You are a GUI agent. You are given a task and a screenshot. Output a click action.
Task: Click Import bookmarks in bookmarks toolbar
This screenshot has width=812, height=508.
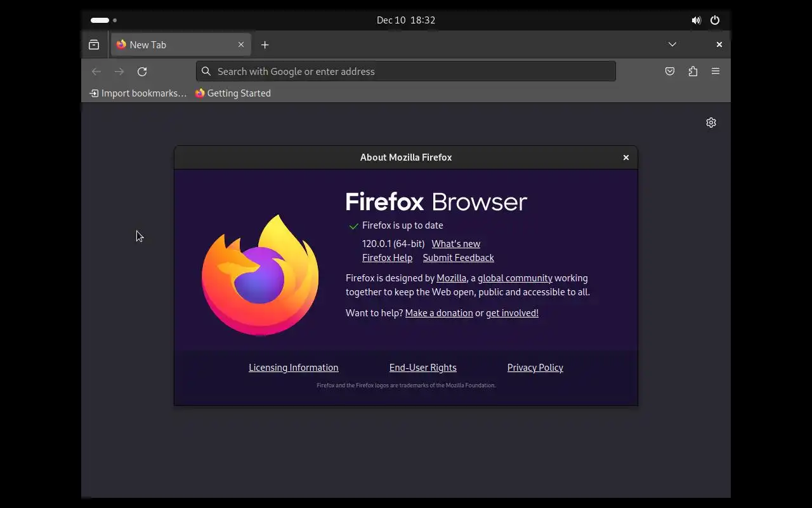(138, 93)
